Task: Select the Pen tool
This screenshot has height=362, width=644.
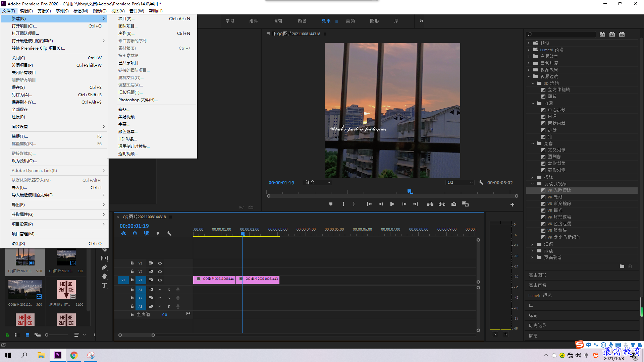Action: pos(104,267)
